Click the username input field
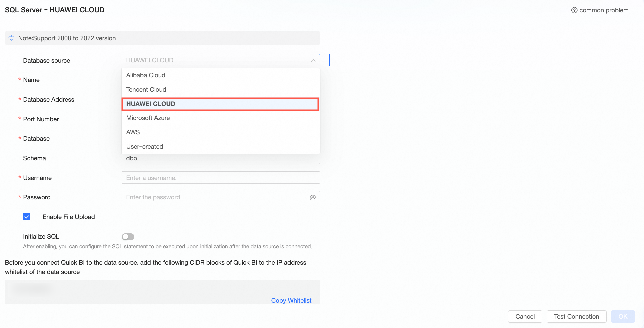Image resolution: width=644 pixels, height=328 pixels. [x=220, y=178]
